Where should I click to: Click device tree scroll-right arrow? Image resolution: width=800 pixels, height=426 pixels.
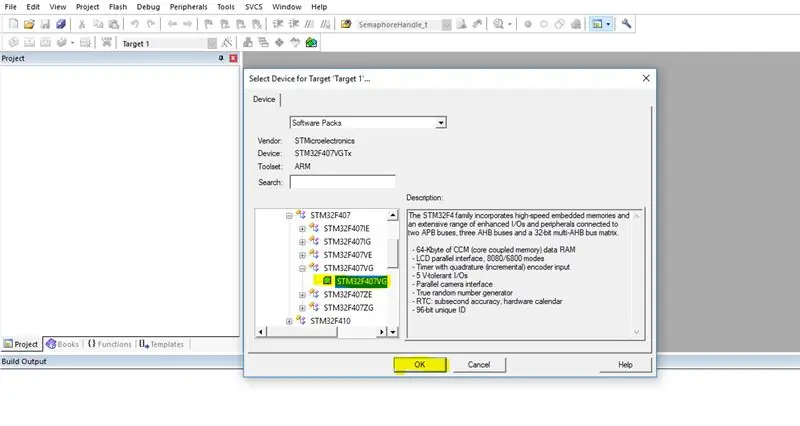pyautogui.click(x=382, y=332)
